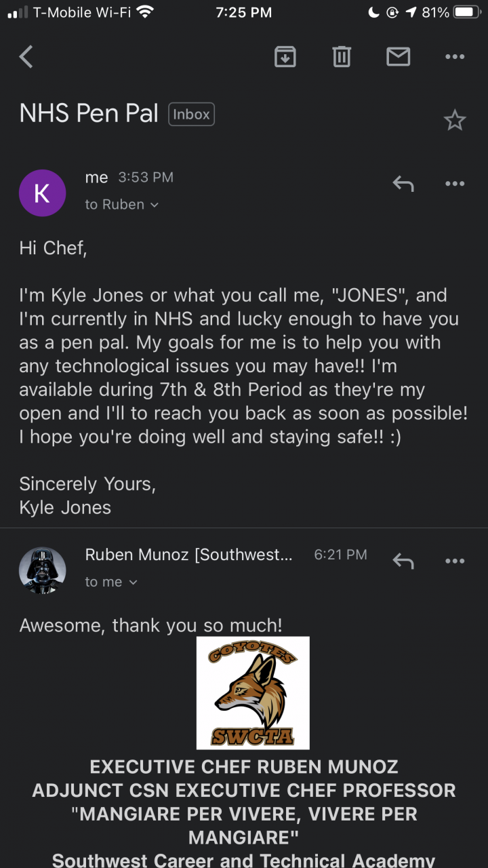Tap Ruben Munoz sender name
Image resolution: width=488 pixels, height=868 pixels.
pyautogui.click(x=188, y=555)
